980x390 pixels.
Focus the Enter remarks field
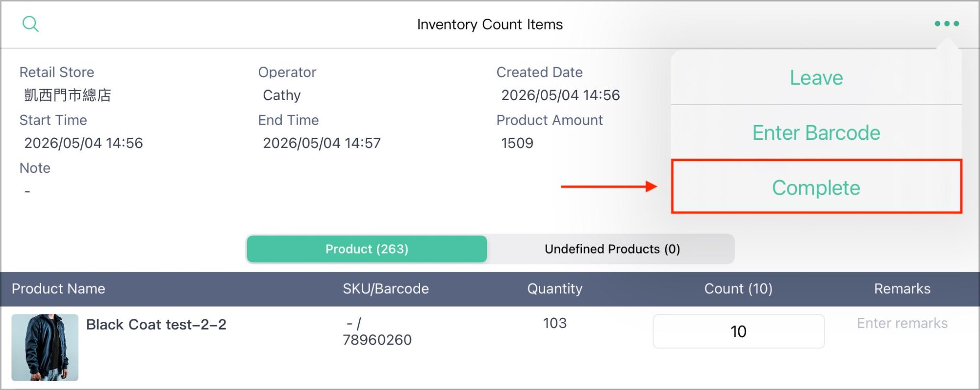(x=902, y=323)
